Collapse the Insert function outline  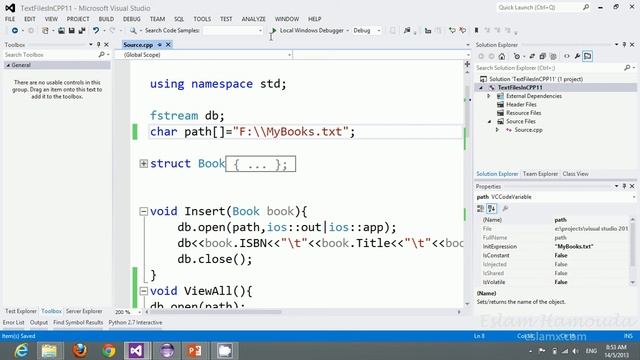tap(143, 211)
